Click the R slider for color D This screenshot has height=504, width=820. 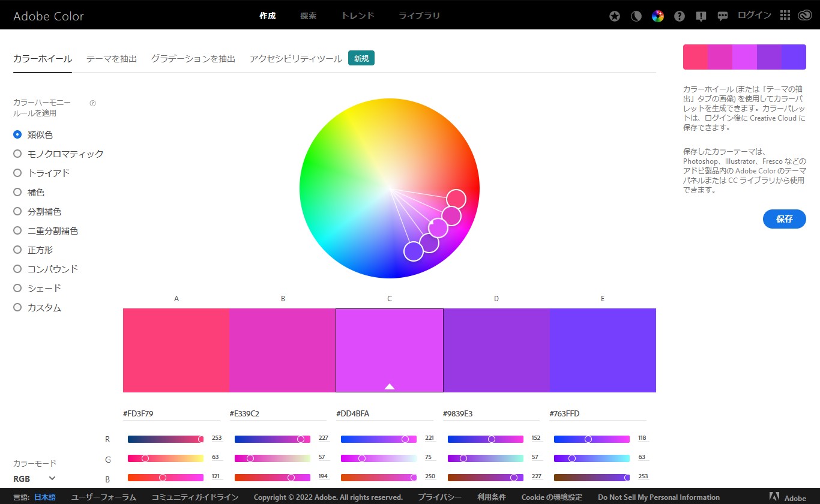pos(486,439)
